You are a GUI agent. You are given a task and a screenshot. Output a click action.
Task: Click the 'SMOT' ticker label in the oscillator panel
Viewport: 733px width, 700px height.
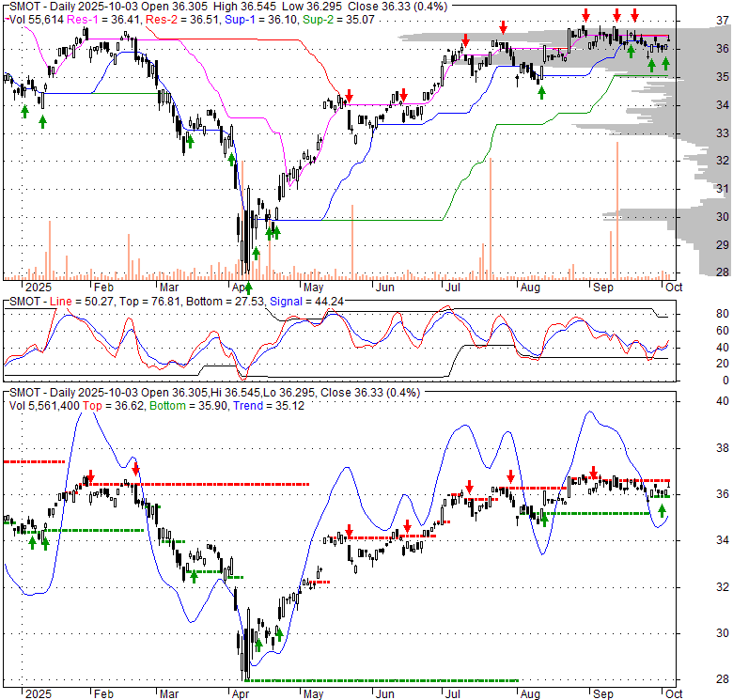click(x=24, y=302)
